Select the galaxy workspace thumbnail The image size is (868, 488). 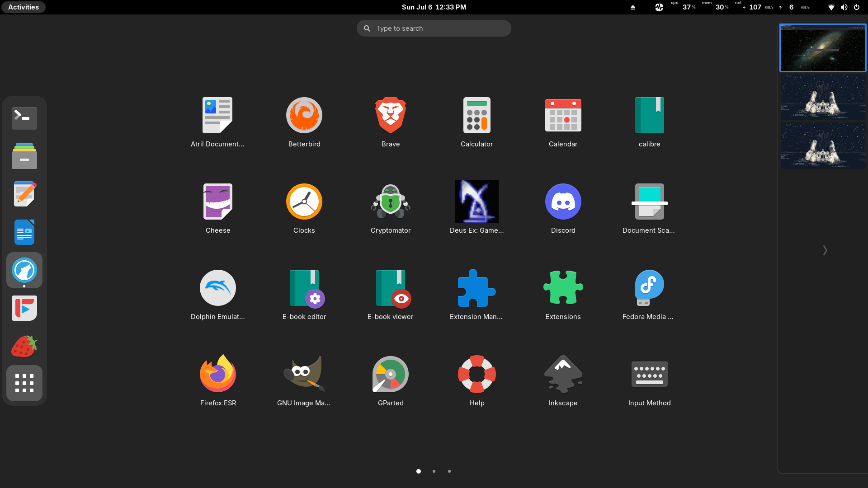click(x=823, y=48)
